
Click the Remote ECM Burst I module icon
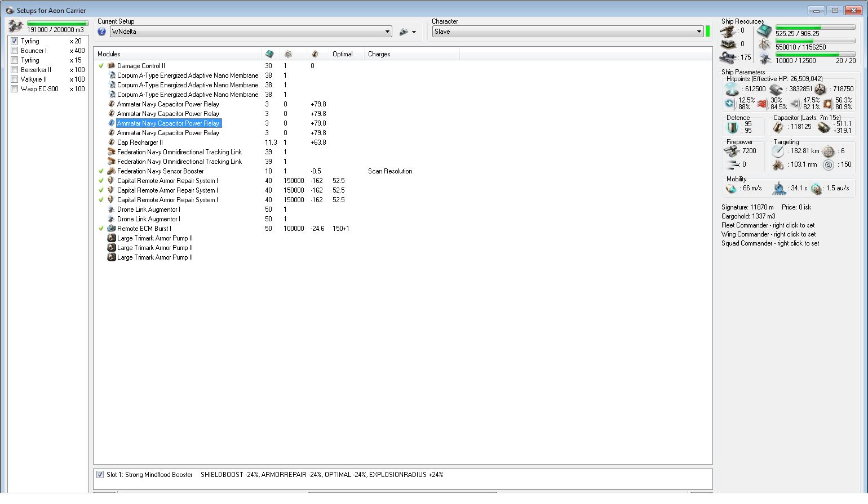click(112, 229)
